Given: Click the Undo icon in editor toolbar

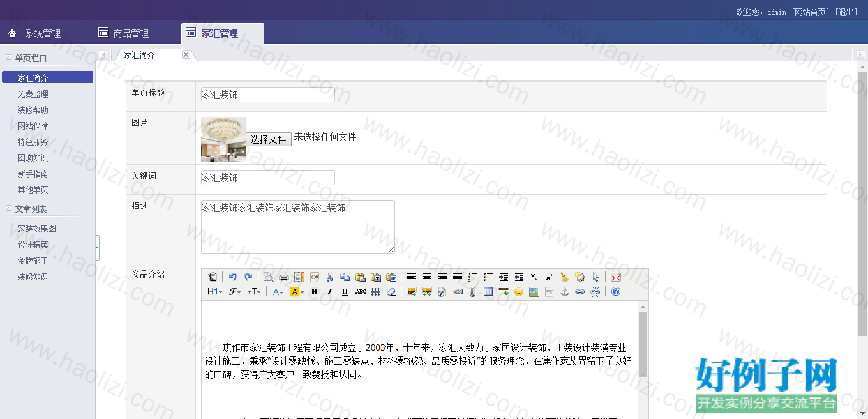Looking at the screenshot, I should click(233, 277).
